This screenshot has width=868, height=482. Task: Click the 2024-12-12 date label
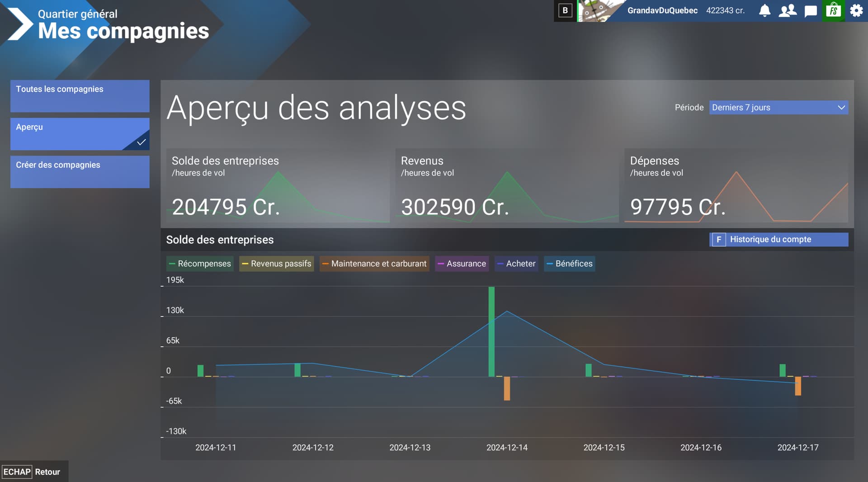pyautogui.click(x=313, y=448)
